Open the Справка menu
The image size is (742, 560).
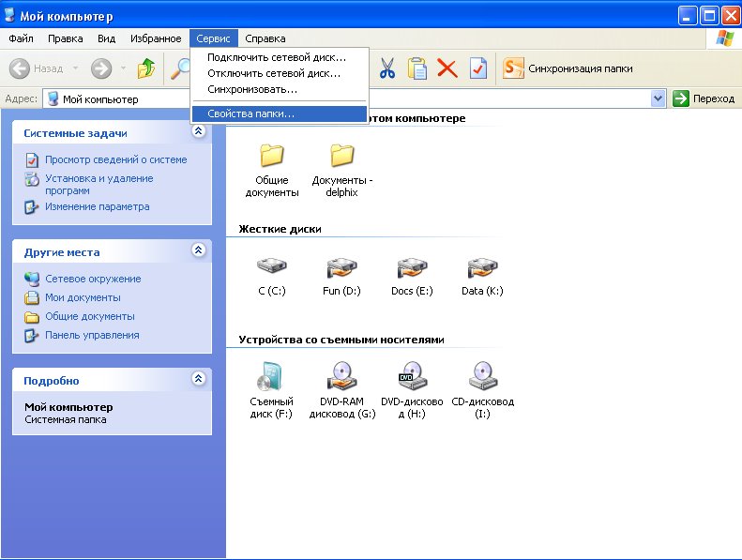tap(265, 38)
